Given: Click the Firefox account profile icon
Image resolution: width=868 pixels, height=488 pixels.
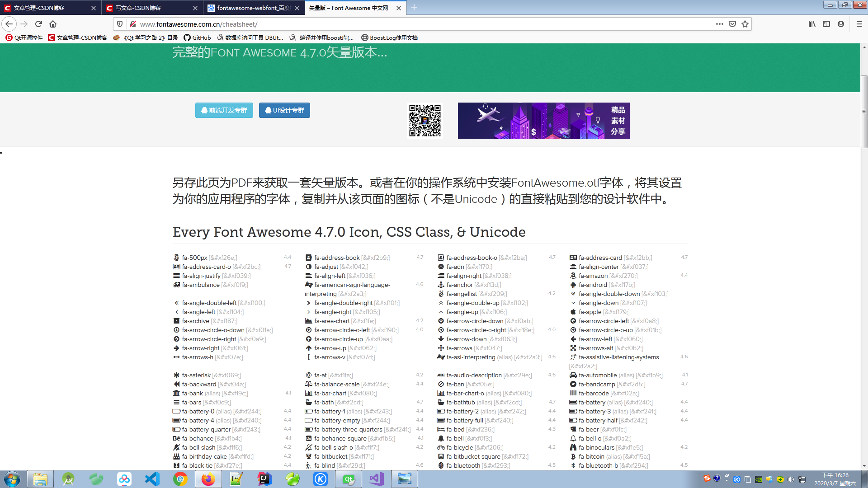Looking at the screenshot, I should click(841, 24).
